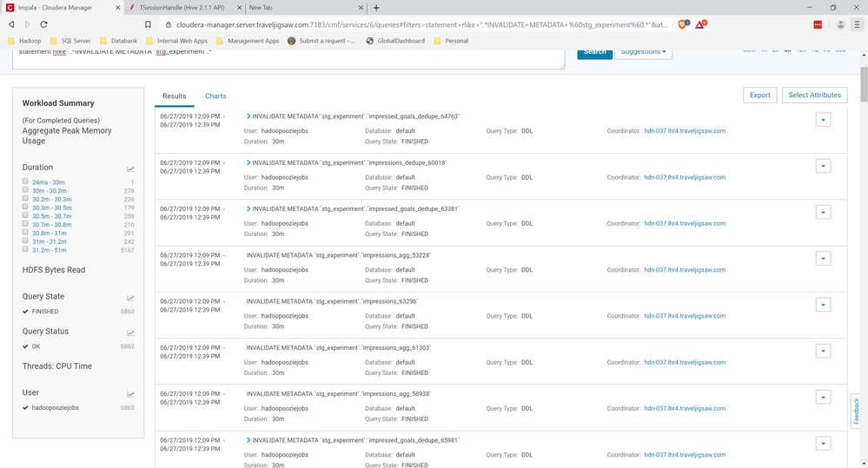The height and width of the screenshot is (468, 868).
Task: Check the 30.8m - 31m duration filter
Action: tap(25, 233)
